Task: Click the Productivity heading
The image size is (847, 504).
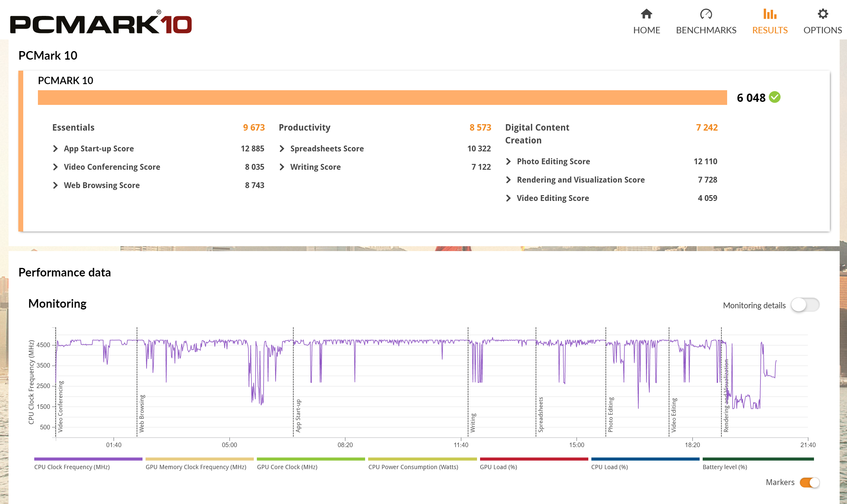Action: click(x=305, y=127)
